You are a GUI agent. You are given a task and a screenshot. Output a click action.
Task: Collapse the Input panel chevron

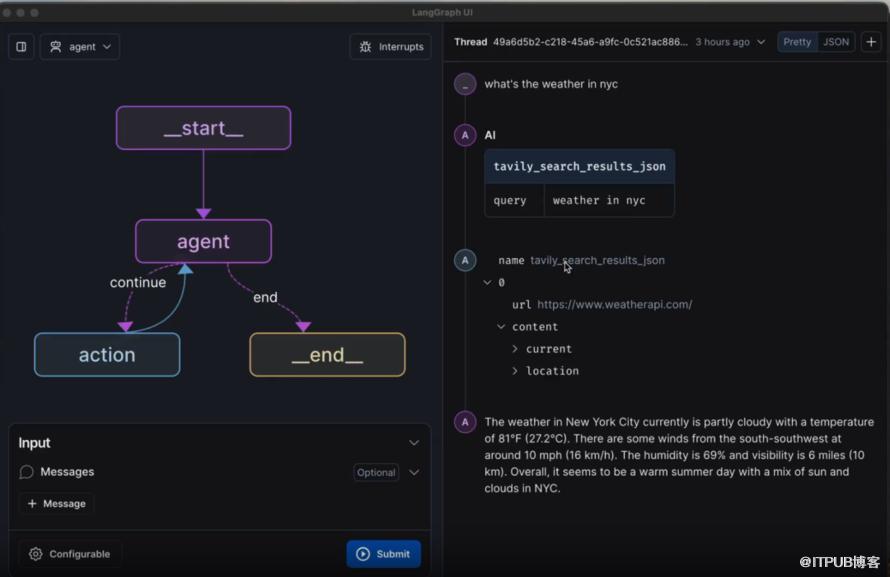click(414, 443)
